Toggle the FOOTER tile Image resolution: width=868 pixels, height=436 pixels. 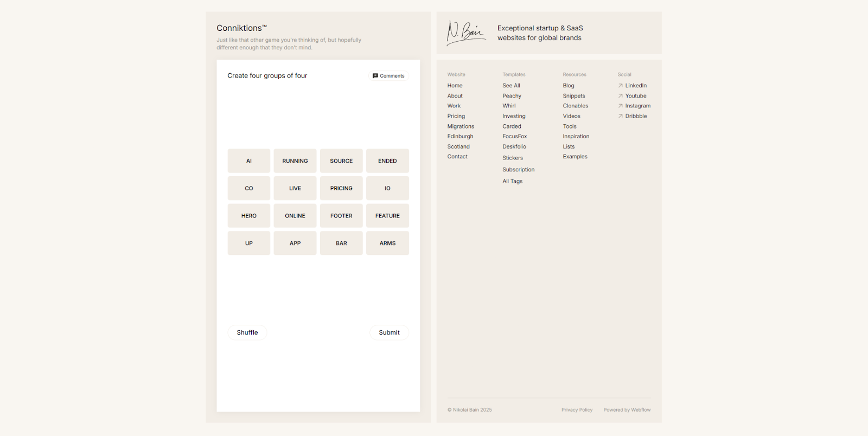341,216
